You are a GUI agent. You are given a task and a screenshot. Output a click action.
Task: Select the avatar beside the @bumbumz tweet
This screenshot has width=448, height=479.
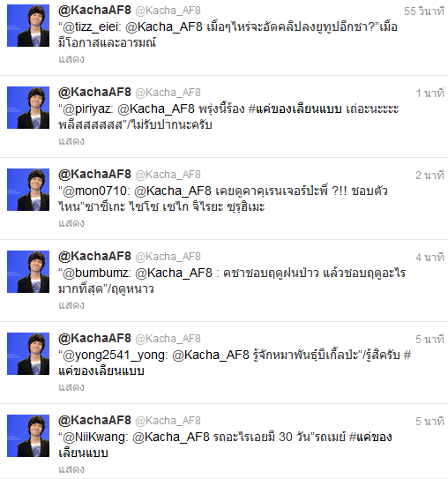[x=28, y=272]
